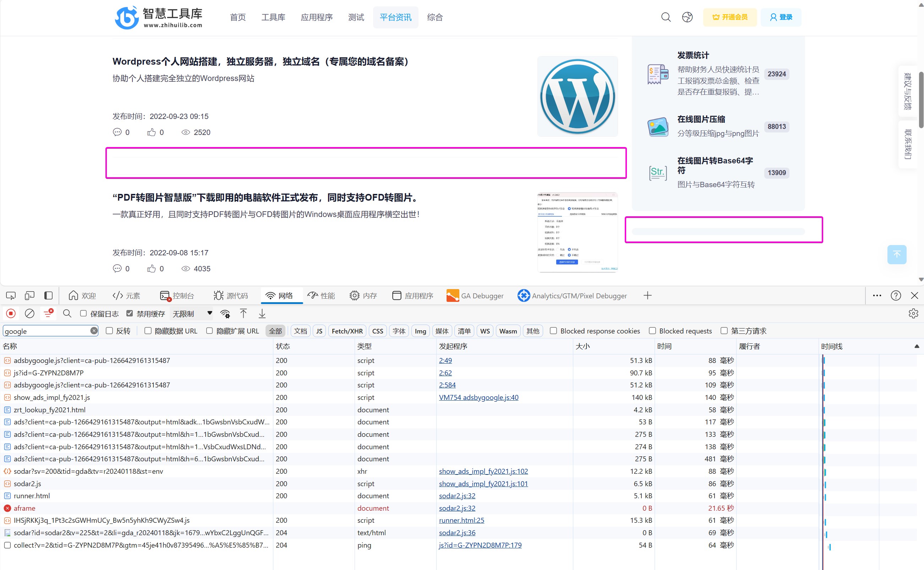Switch to 性能 DevTools tab
Viewport: 924px width, 570px height.
click(321, 295)
